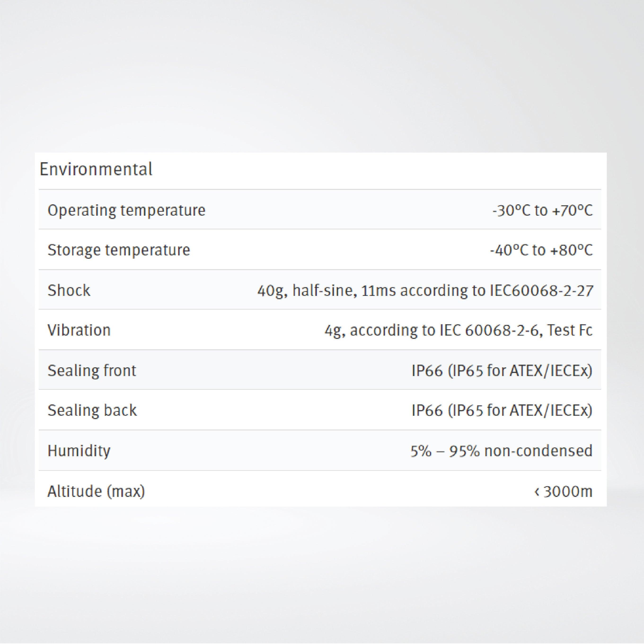Screen dimensions: 644x644
Task: Click the Sealing back IP66 value
Action: pyautogui.click(x=502, y=410)
